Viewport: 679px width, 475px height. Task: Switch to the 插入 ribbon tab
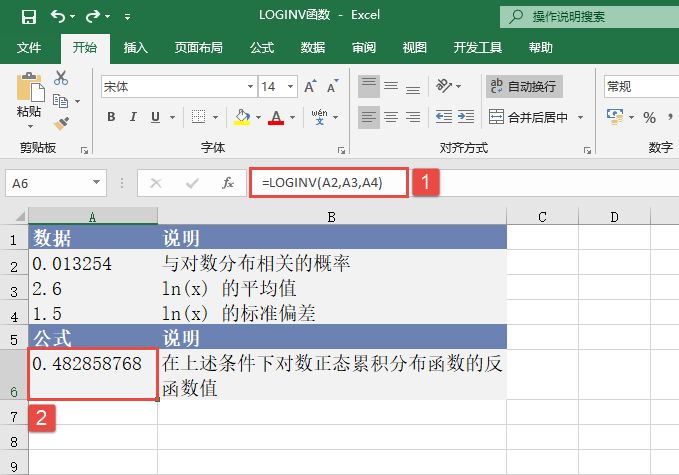coord(136,47)
